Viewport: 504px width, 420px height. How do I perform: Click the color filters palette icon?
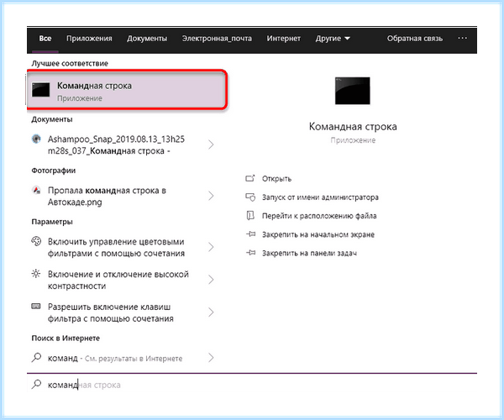click(36, 241)
